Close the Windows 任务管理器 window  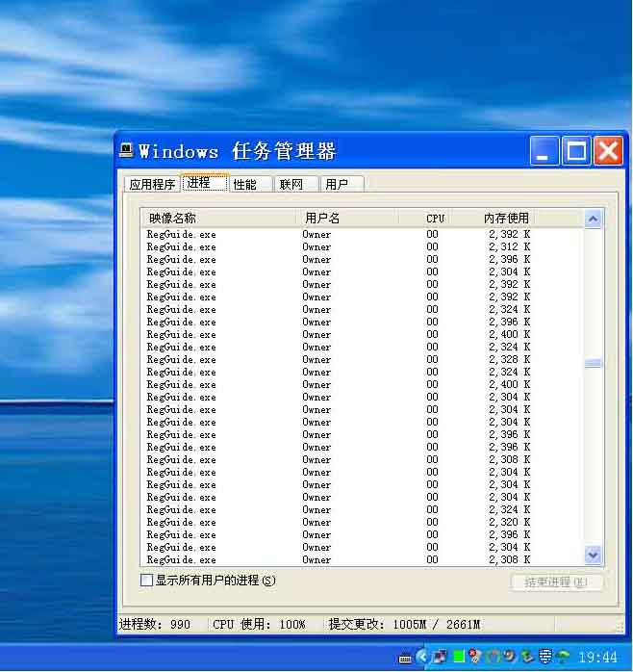pos(608,151)
